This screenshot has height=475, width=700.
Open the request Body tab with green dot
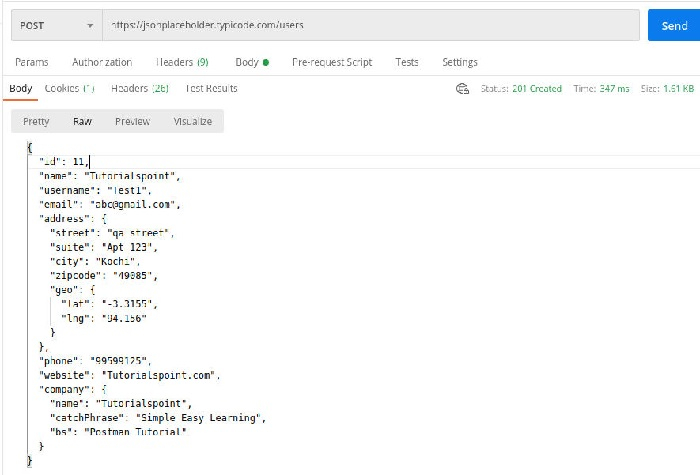click(x=252, y=62)
